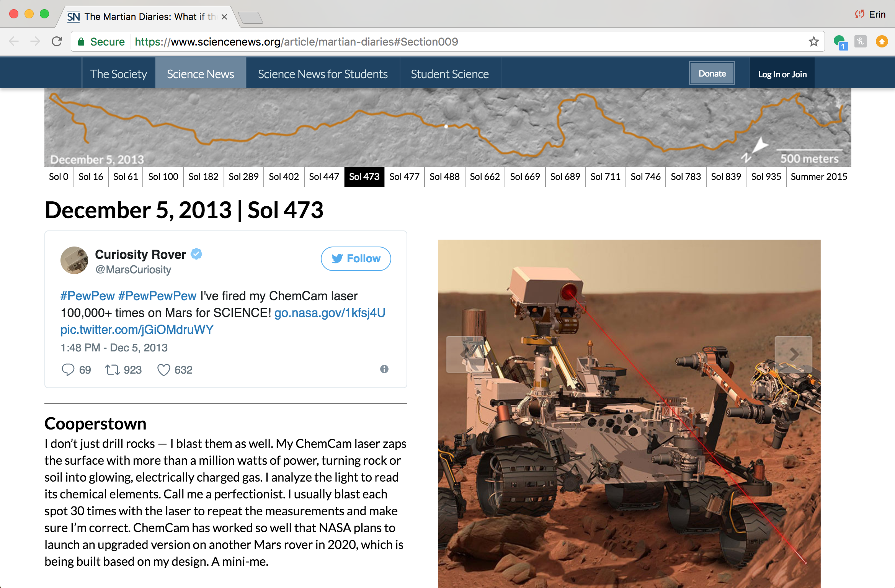Jump to Sol 477 on timeline
The image size is (895, 588).
point(404,177)
